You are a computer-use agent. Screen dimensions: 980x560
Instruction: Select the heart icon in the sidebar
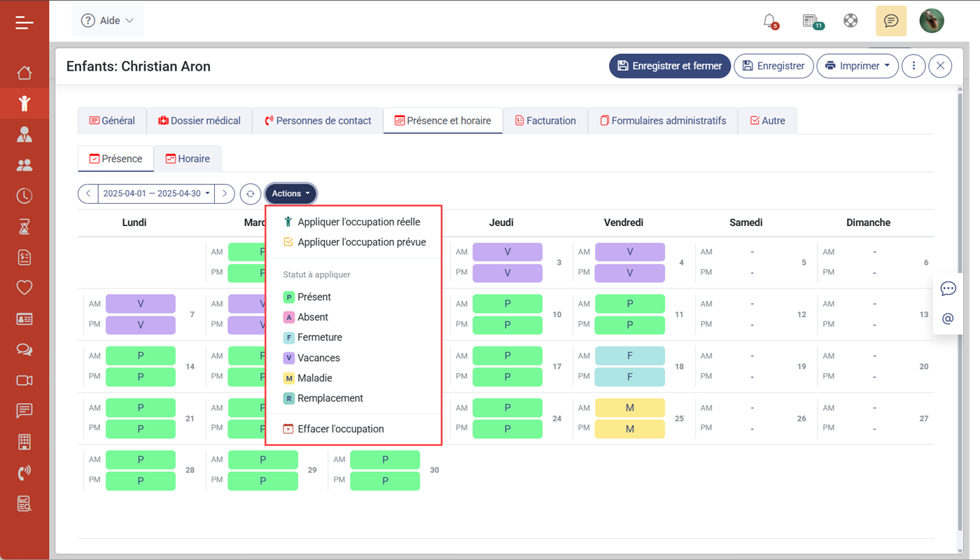24,288
